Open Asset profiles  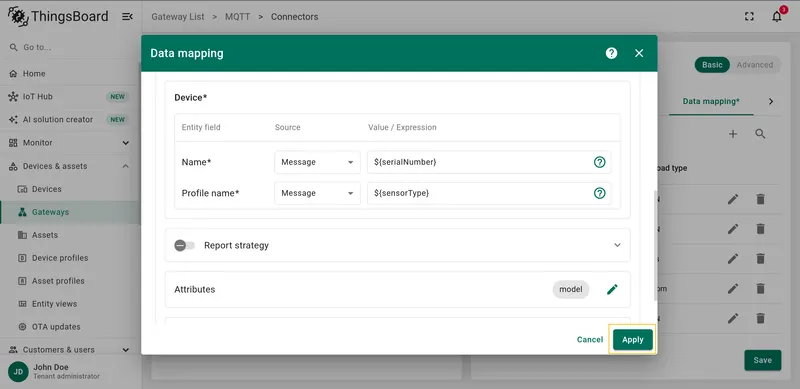tap(69, 281)
